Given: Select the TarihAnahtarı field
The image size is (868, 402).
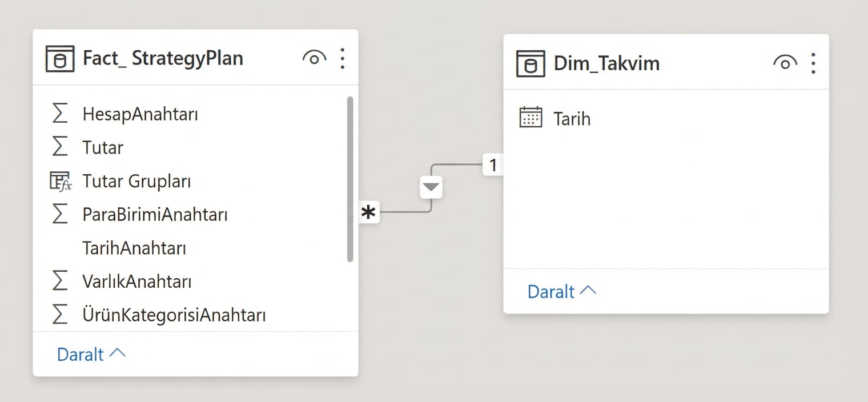Looking at the screenshot, I should [x=135, y=248].
